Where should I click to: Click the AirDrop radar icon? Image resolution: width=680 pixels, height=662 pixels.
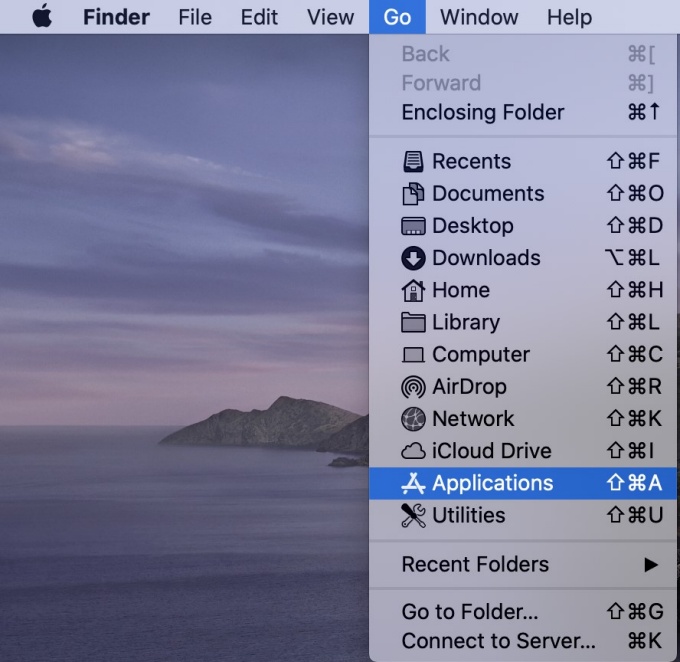pyautogui.click(x=413, y=387)
